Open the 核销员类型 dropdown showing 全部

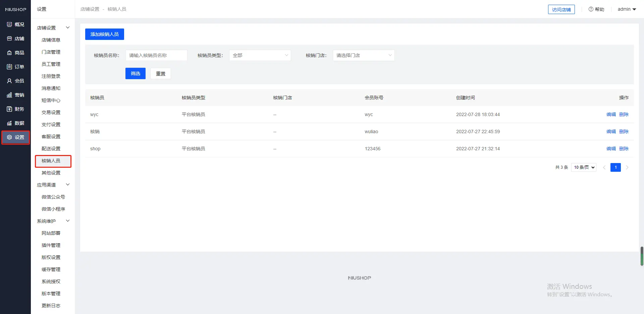[x=260, y=55]
